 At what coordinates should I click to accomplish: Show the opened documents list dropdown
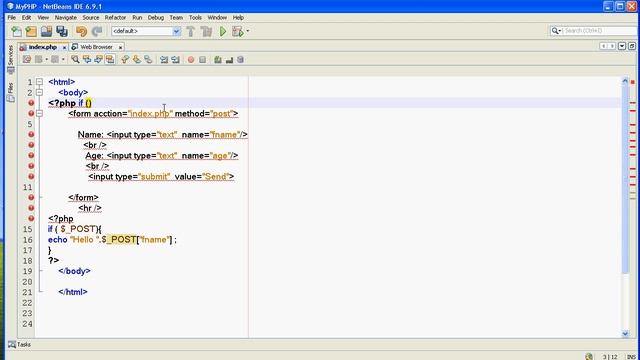pyautogui.click(x=622, y=46)
